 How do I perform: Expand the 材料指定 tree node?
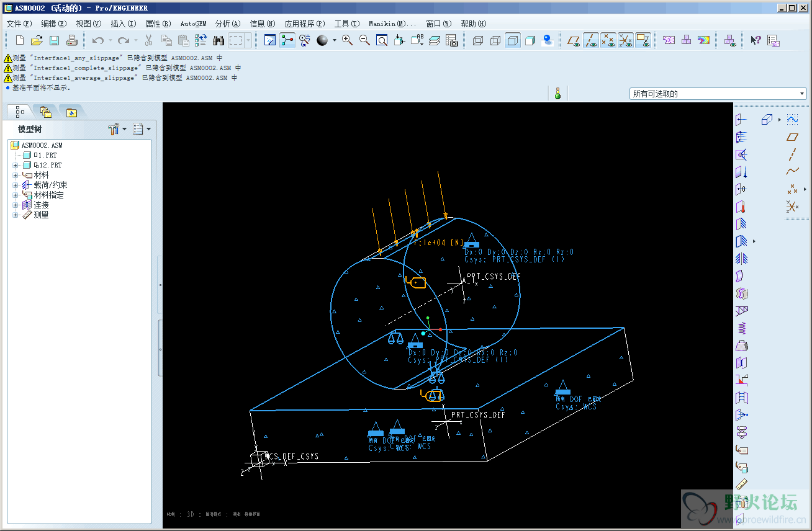15,195
